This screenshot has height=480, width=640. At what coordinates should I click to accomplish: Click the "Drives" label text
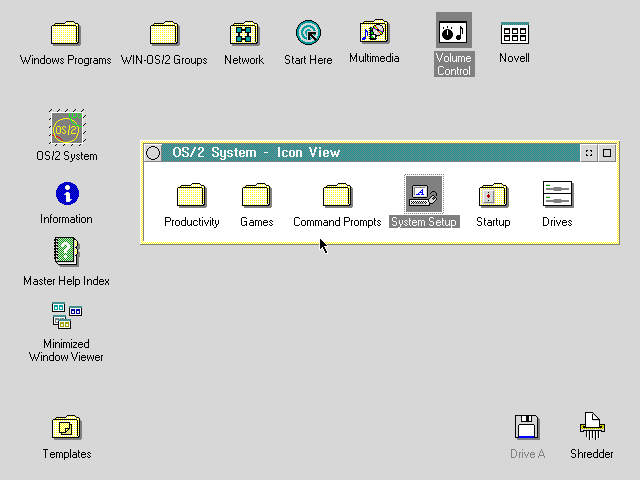[x=557, y=222]
